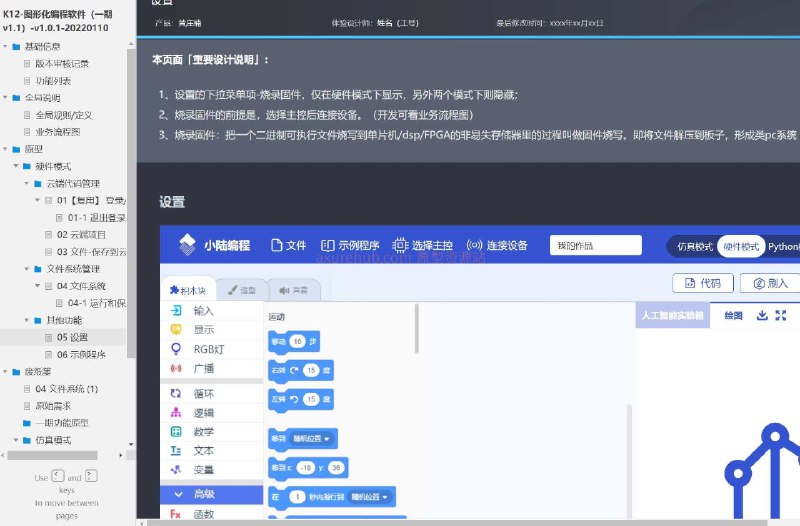Collapse the 基础信息 folder
This screenshot has height=526, width=800.
pyautogui.click(x=5, y=46)
